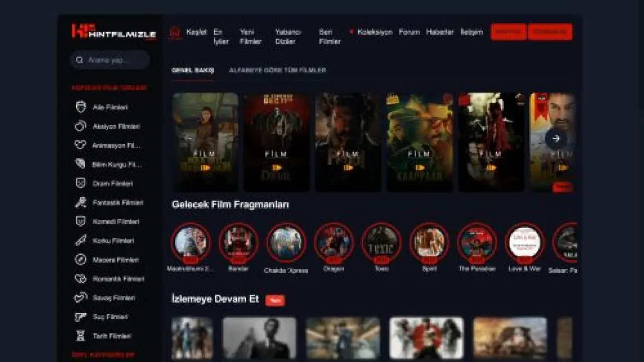Open the Genel Bakış tab
Viewport: 644px width, 362px height.
(x=193, y=70)
